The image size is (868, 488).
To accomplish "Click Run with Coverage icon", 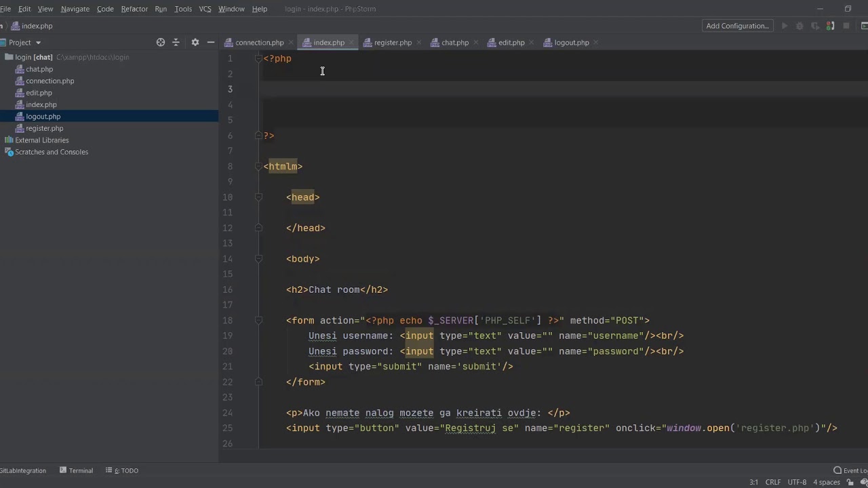I will [x=815, y=26].
